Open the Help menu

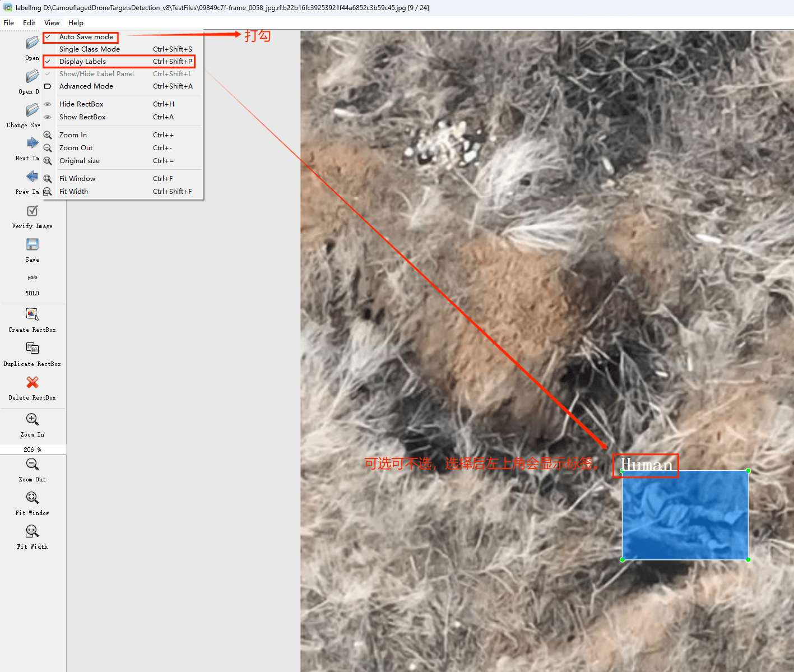(x=76, y=23)
